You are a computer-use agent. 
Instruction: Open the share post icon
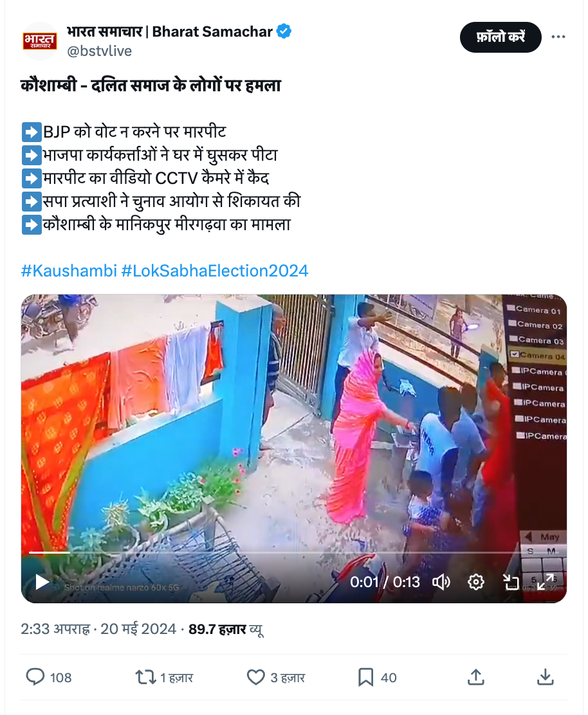coord(476,677)
